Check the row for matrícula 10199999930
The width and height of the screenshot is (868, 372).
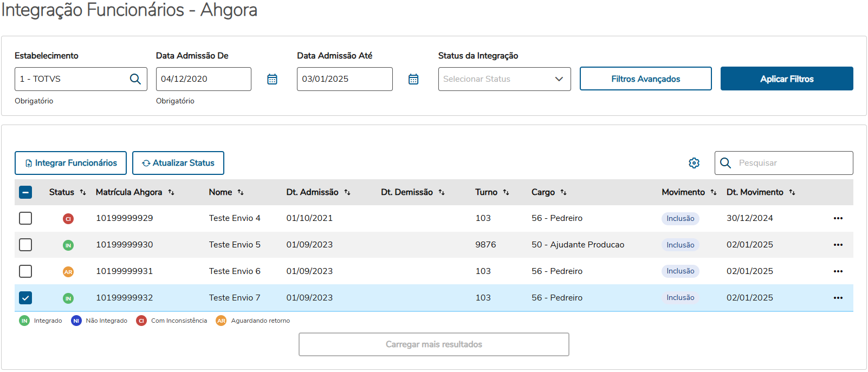(25, 245)
